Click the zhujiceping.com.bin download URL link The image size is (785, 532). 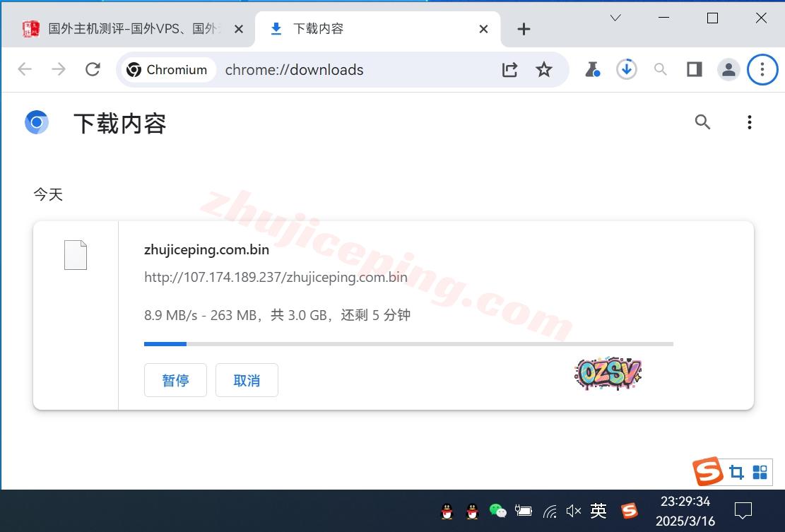point(276,277)
